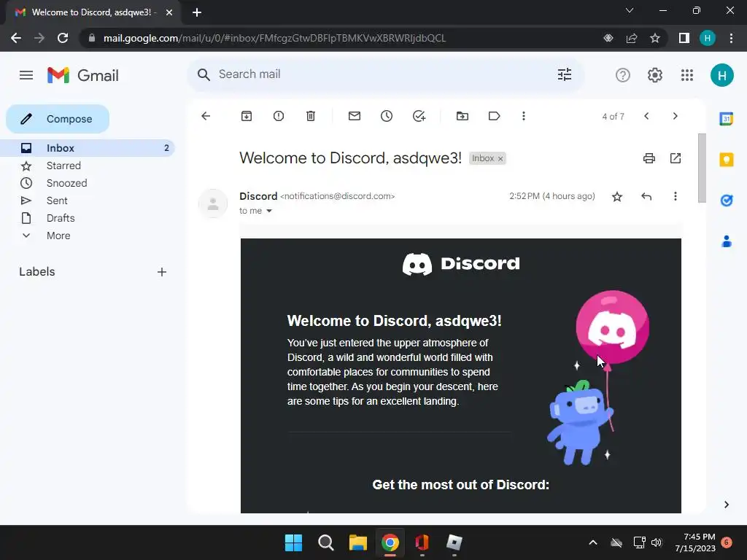Show the older email

[675, 116]
